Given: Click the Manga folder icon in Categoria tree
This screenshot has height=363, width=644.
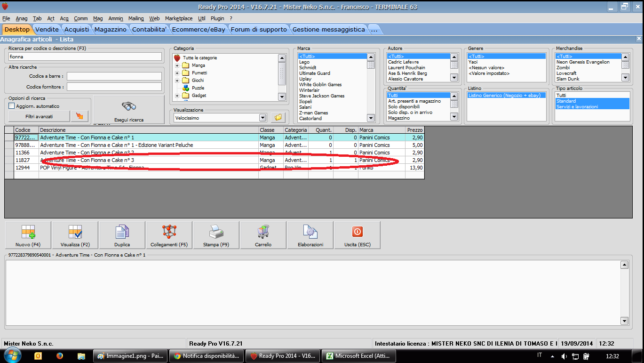Looking at the screenshot, I should click(185, 65).
